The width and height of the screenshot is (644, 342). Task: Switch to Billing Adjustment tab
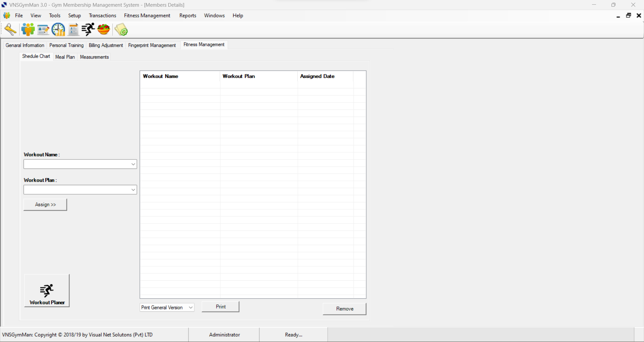click(x=106, y=45)
